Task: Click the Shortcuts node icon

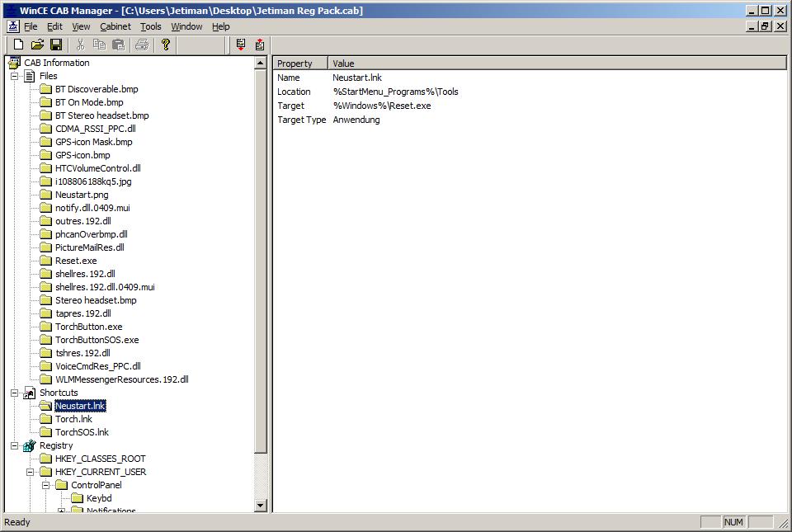Action: [x=30, y=393]
